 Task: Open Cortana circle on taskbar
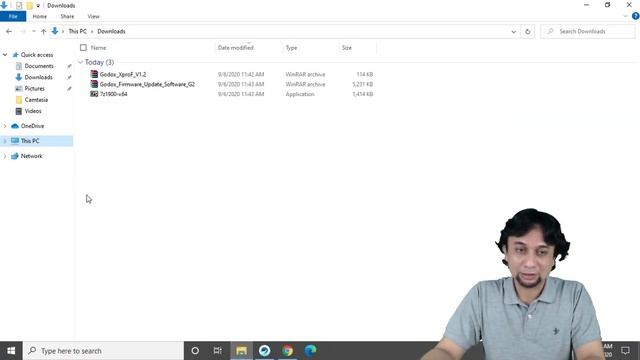click(195, 351)
